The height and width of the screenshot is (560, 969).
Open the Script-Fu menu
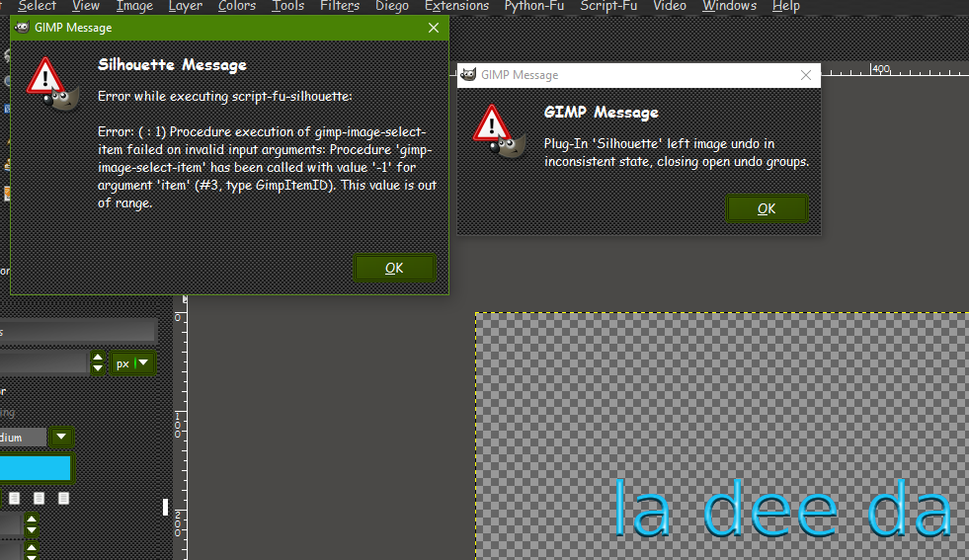click(x=608, y=6)
